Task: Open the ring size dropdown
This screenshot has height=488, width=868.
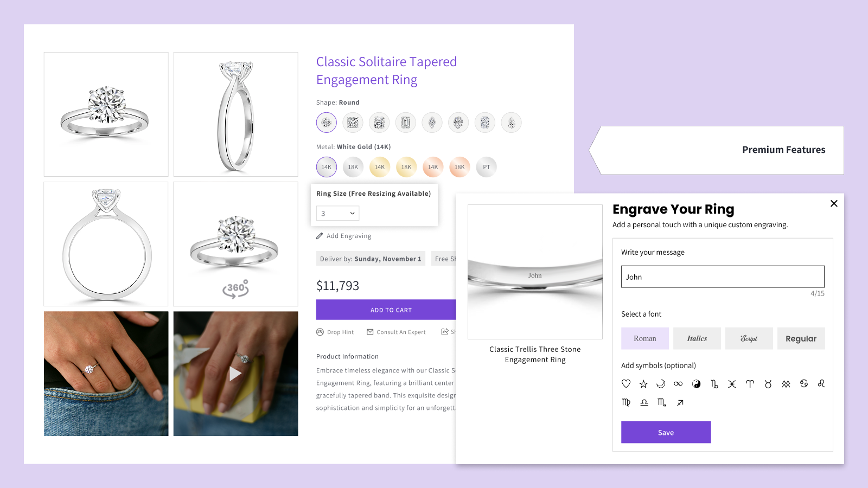Action: pyautogui.click(x=337, y=213)
